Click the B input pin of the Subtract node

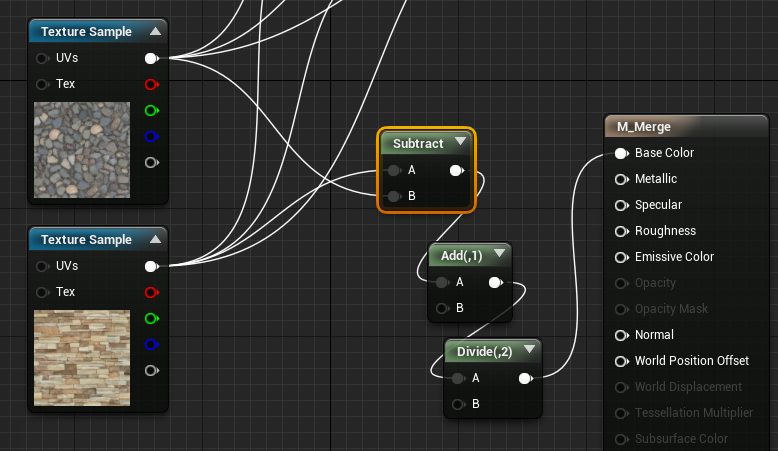pyautogui.click(x=394, y=196)
